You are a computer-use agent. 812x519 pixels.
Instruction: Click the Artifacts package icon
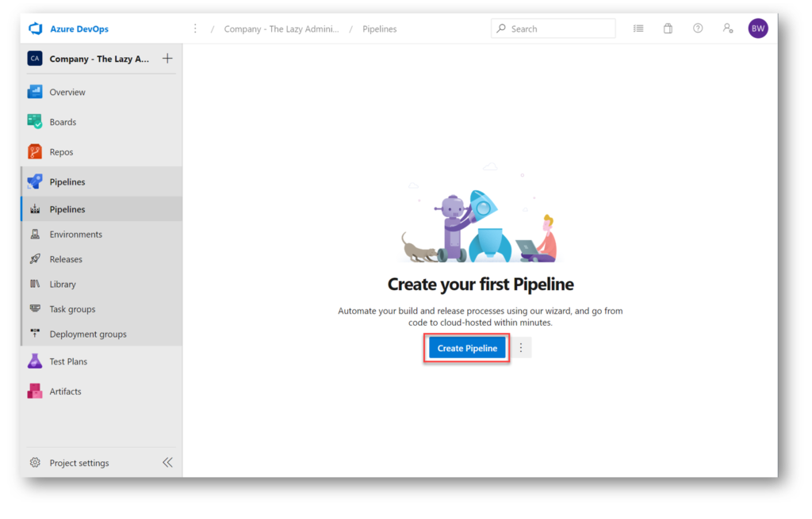(35, 391)
